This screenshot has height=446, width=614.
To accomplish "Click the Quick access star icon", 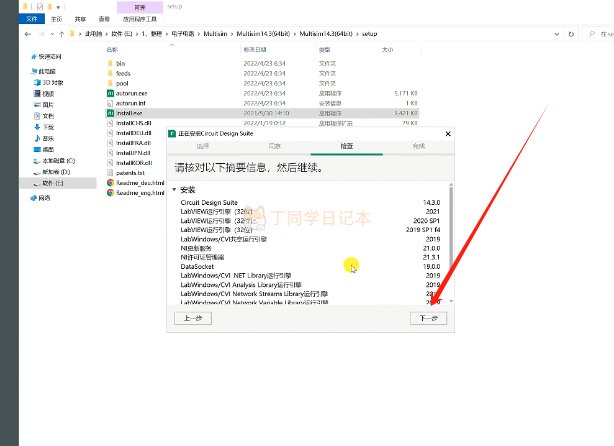I will 34,57.
